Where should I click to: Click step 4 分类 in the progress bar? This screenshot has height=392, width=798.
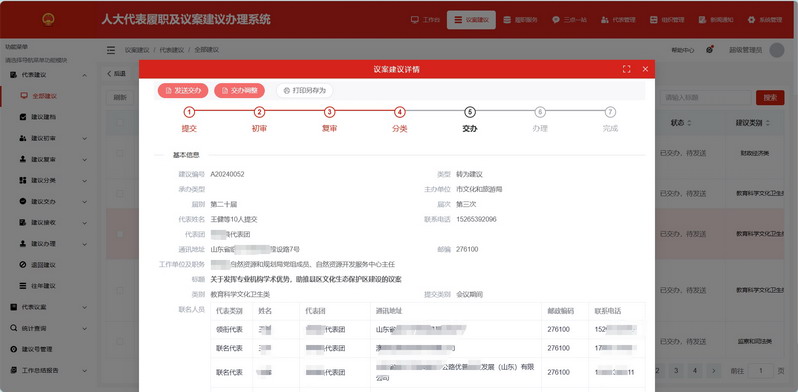(x=400, y=112)
